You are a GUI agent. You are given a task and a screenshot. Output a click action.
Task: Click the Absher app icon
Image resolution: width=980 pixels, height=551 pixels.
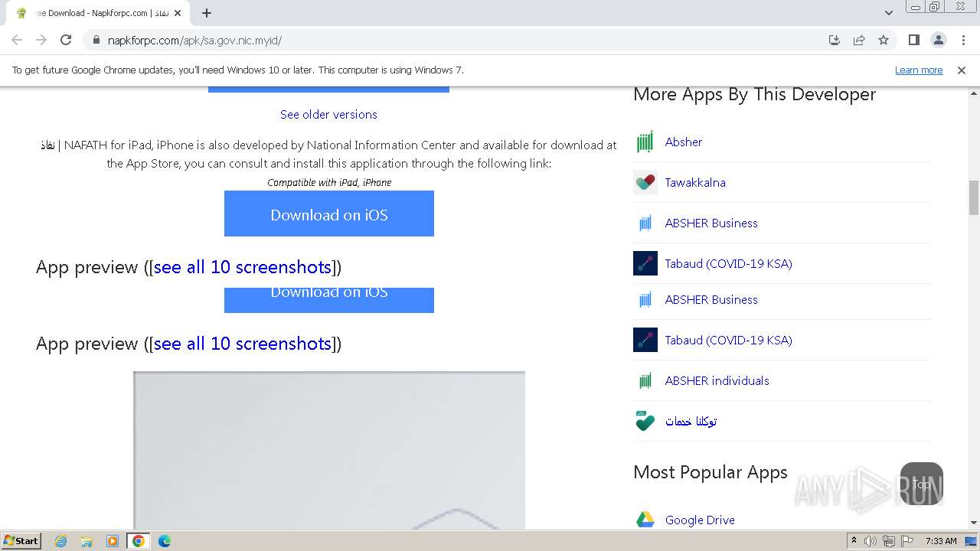tap(645, 142)
